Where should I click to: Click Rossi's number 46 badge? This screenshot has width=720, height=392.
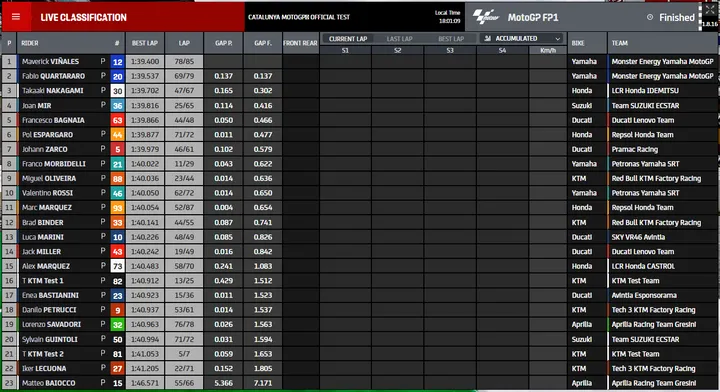click(118, 194)
